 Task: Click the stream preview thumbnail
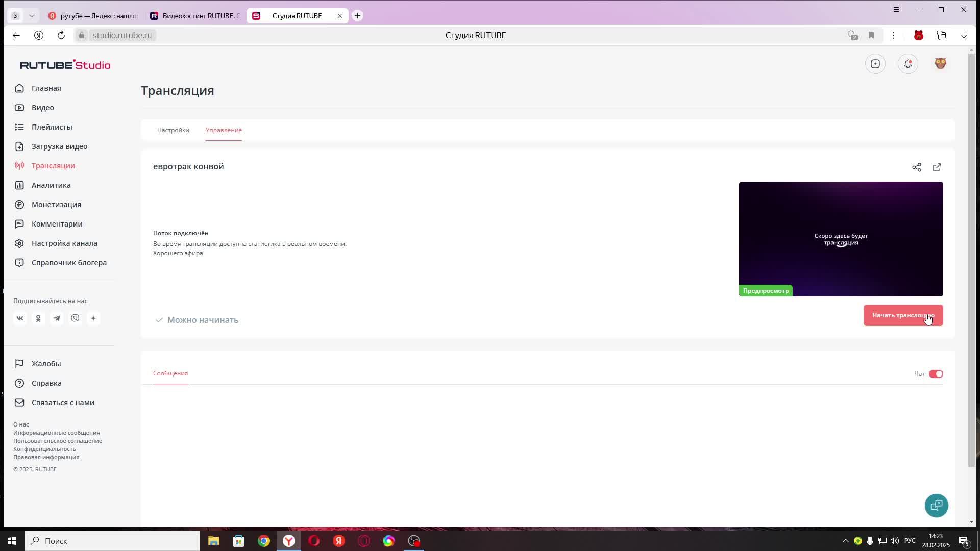click(841, 239)
